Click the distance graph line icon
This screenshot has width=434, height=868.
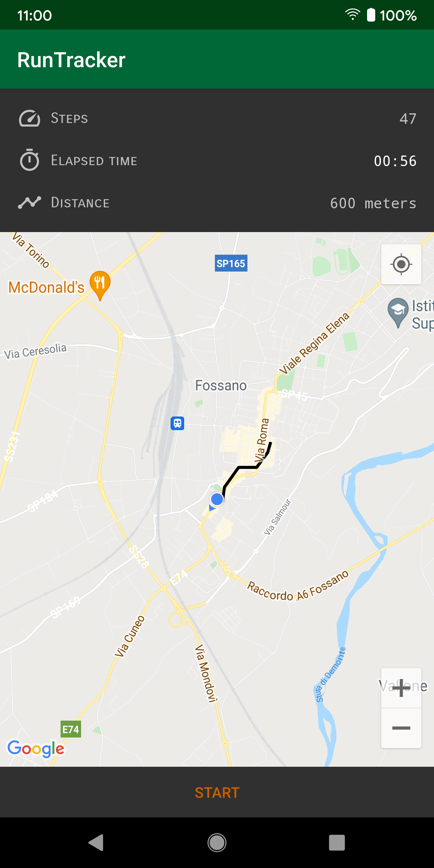30,203
